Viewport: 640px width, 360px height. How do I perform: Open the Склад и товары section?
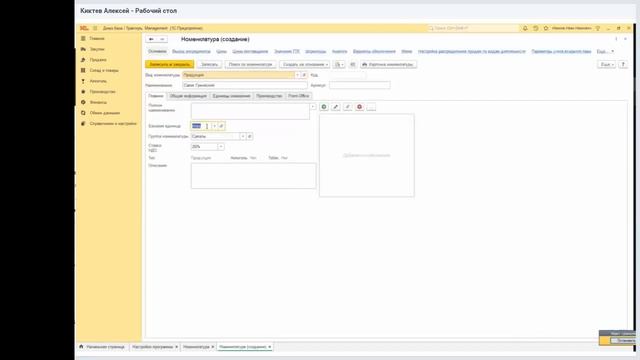point(104,70)
